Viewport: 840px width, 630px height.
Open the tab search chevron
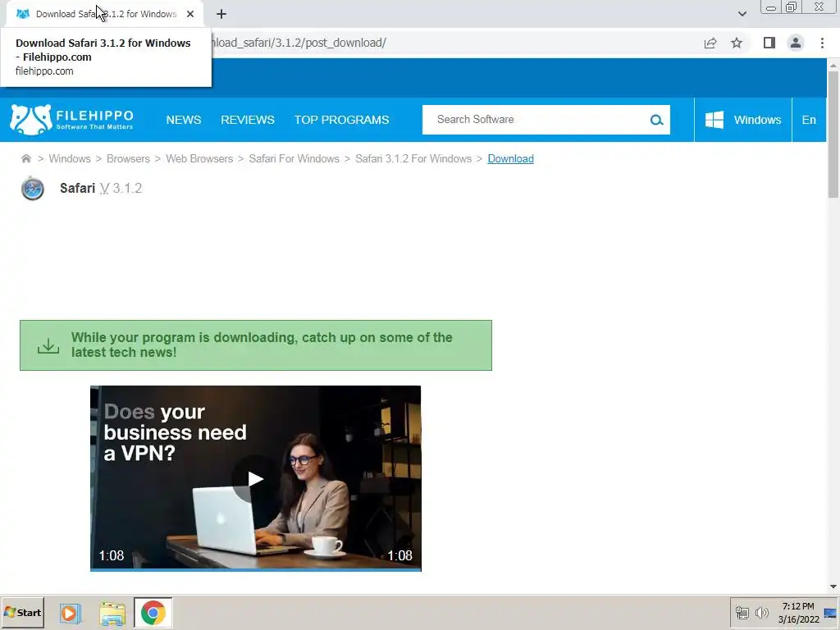[742, 14]
